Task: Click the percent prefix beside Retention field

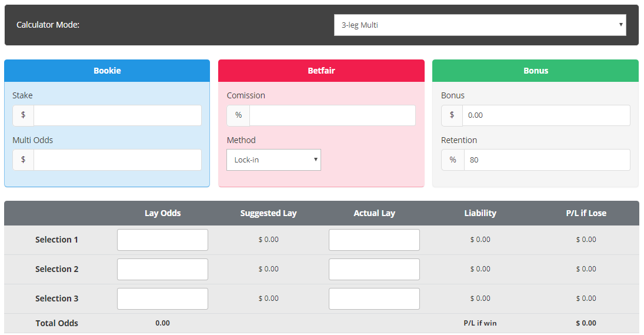Action: 453,160
